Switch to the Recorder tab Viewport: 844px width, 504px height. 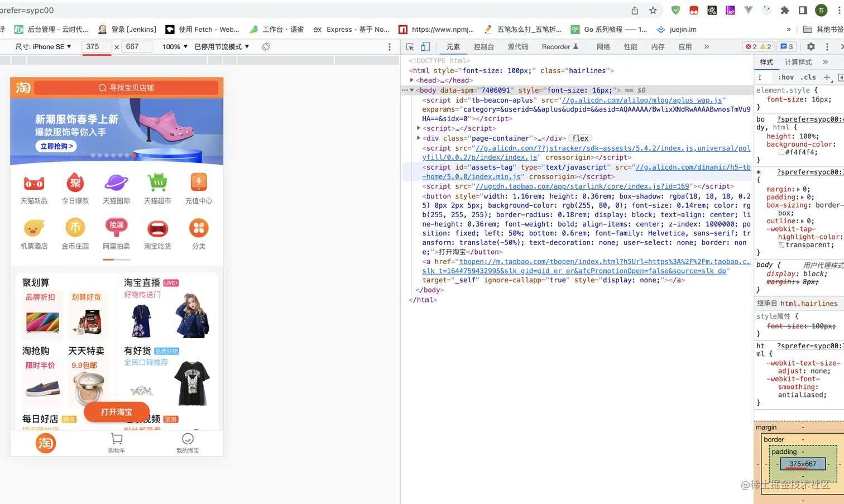point(560,47)
